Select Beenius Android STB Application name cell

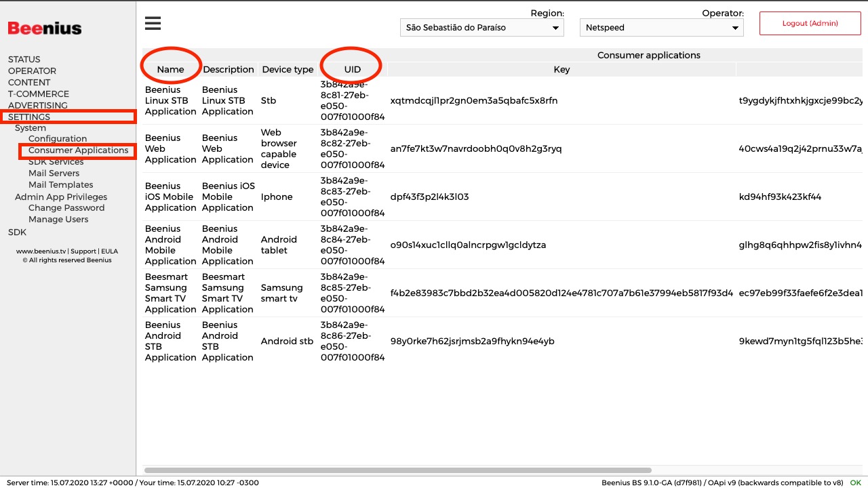click(x=171, y=342)
